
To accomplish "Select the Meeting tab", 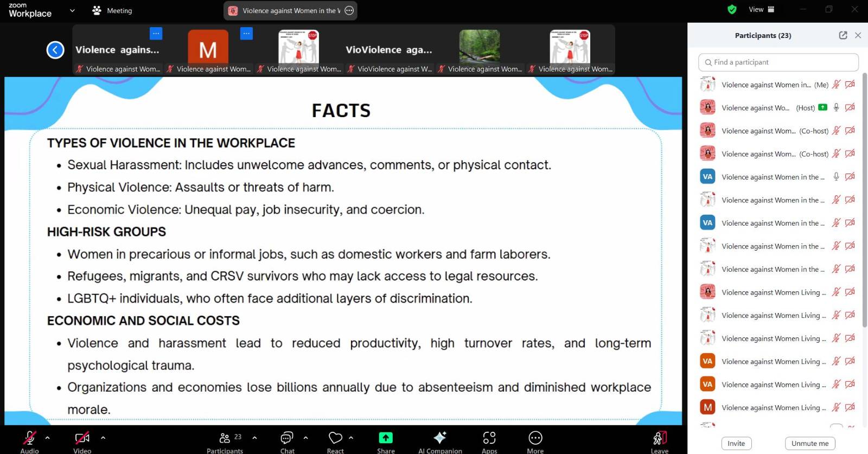I will 112,10.
